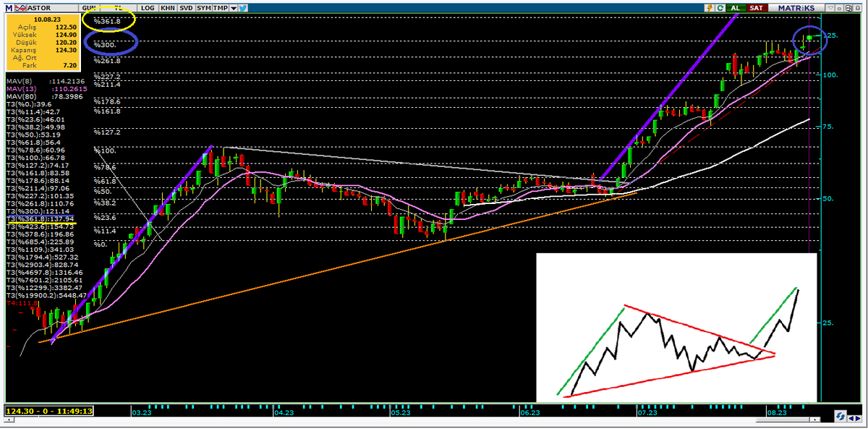Click the scroll chart right arrow icon
Viewport: 868px width, 429px height.
tap(858, 418)
